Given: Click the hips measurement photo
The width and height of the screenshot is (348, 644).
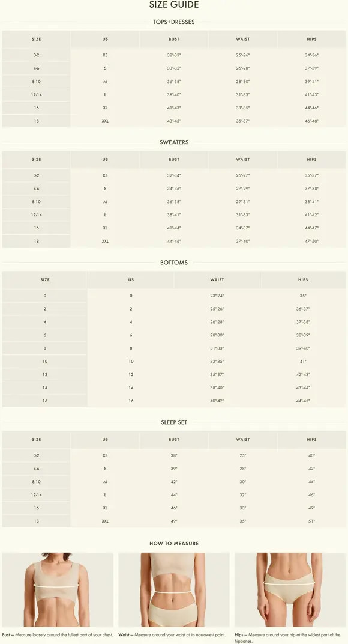Looking at the screenshot, I should point(290,589).
